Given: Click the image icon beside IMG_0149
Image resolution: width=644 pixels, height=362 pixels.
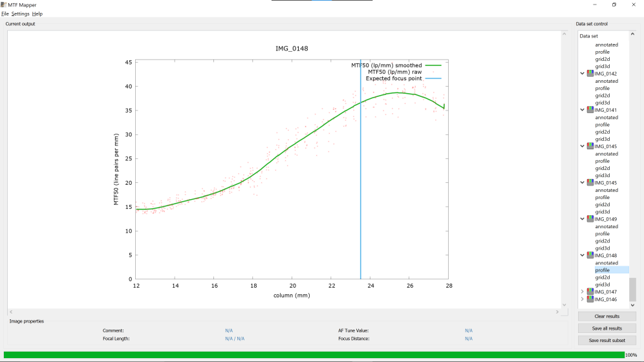Looking at the screenshot, I should click(x=590, y=218).
